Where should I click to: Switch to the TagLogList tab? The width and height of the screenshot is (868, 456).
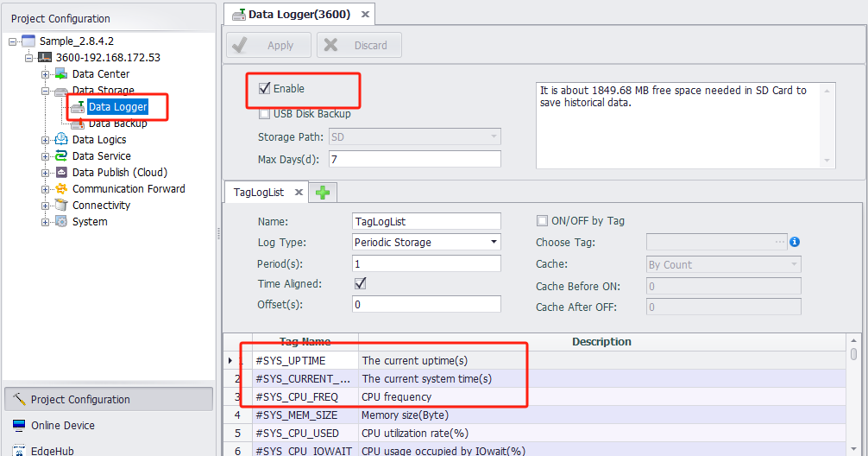[258, 193]
